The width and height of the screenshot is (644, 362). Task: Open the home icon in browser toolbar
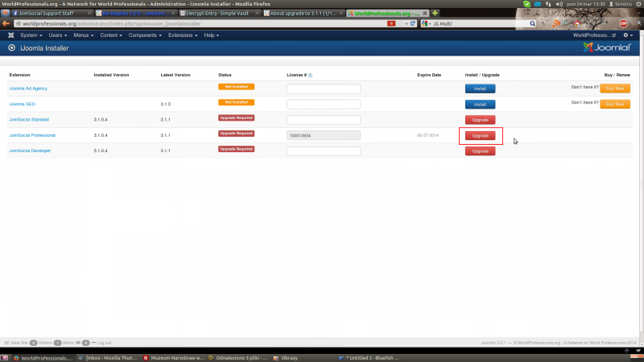click(577, 23)
